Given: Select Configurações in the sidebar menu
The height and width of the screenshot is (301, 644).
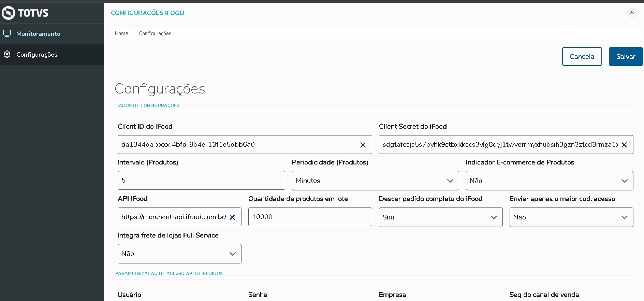Looking at the screenshot, I should [x=37, y=55].
